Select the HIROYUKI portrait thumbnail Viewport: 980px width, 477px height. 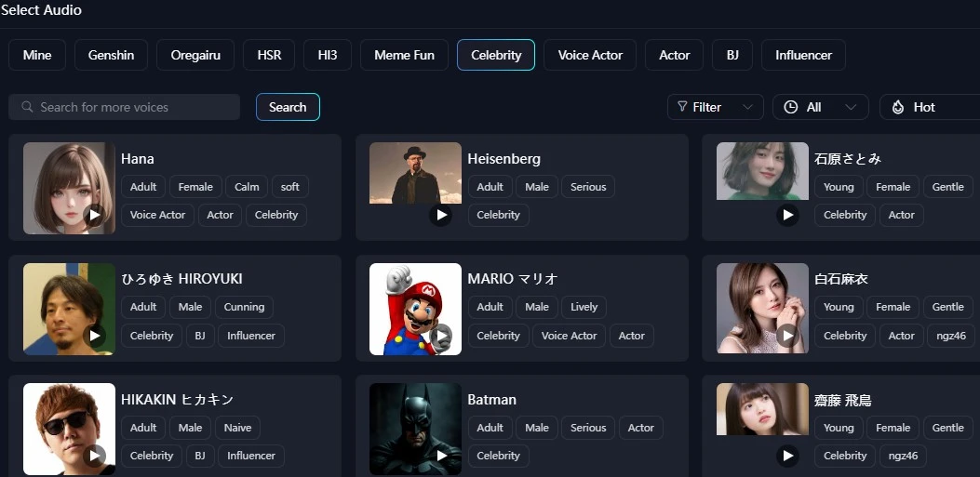pyautogui.click(x=70, y=309)
